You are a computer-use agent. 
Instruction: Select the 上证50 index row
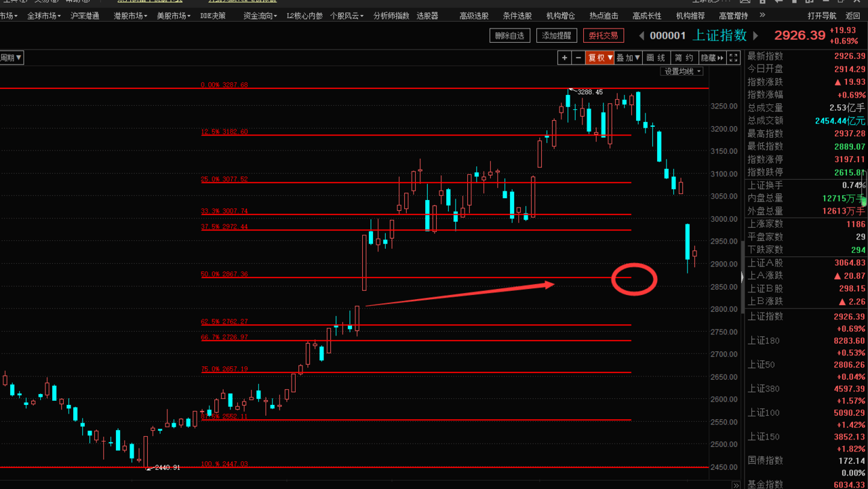tap(806, 365)
